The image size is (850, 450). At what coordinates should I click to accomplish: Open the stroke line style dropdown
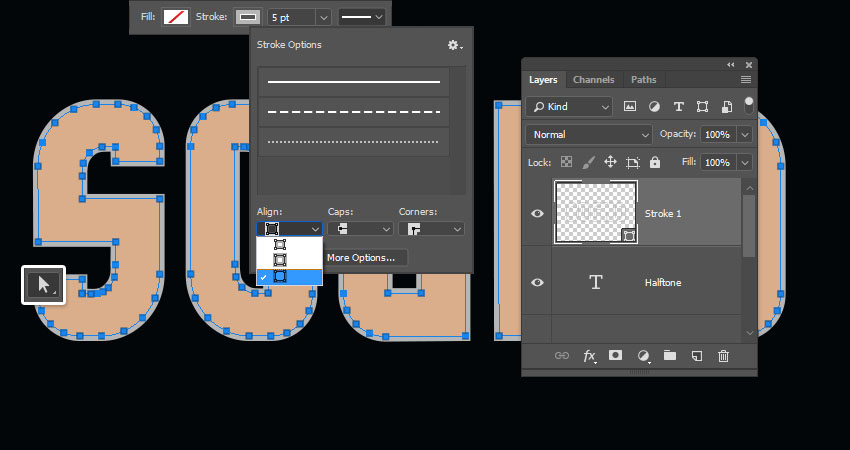click(362, 17)
